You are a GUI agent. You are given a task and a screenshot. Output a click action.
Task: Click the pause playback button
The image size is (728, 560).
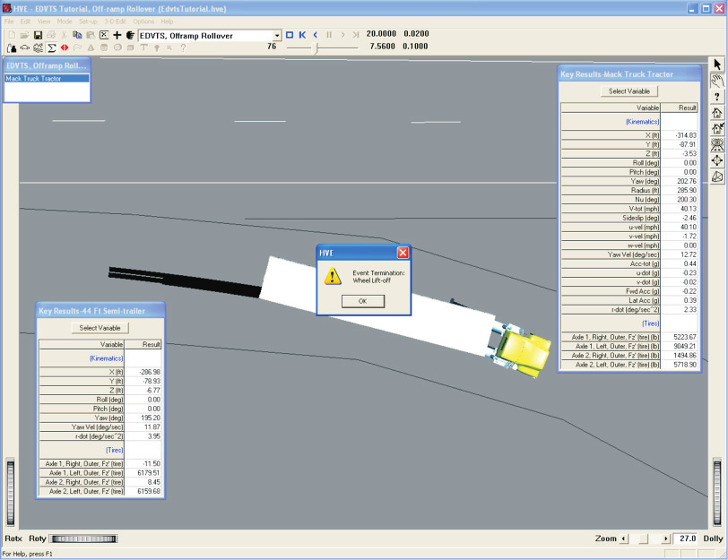(329, 35)
